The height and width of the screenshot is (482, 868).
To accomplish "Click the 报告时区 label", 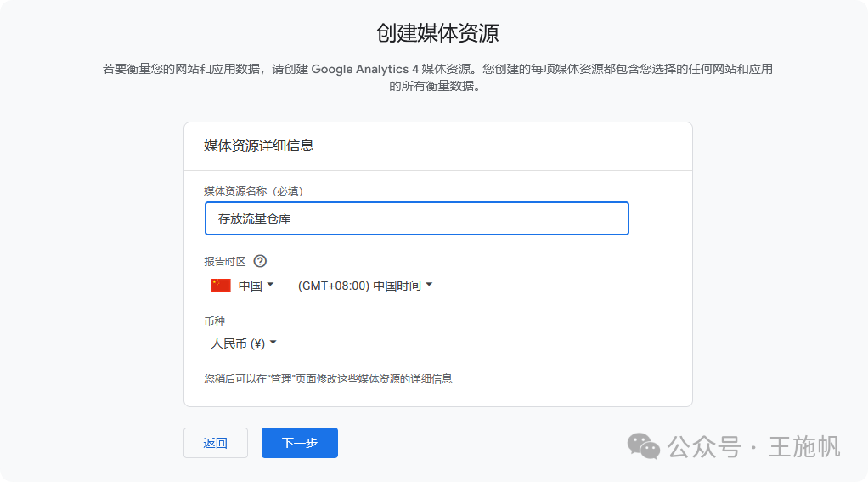I will click(x=225, y=262).
